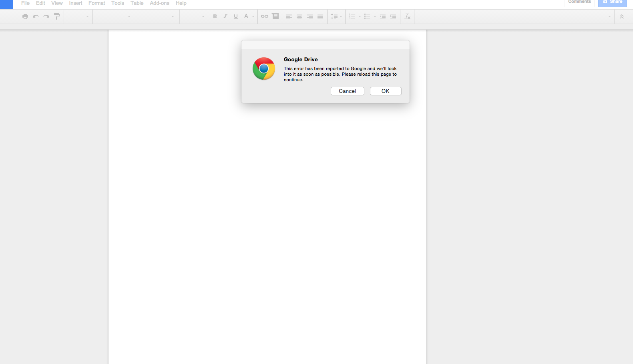Toggle bold formatting
This screenshot has height=364, width=633.
(215, 16)
